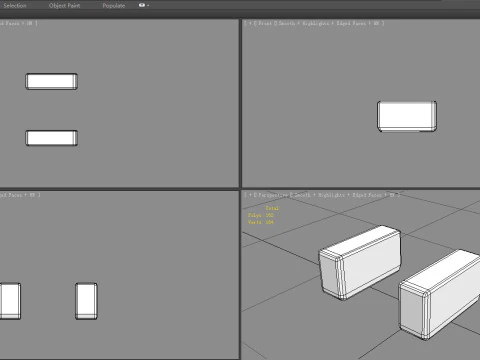
Task: Select the front box in the Perspective viewport
Action: (440, 295)
